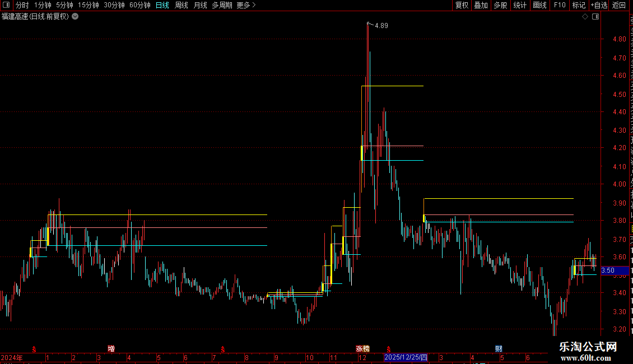
Task: Select the 30分钟 period
Action: click(x=114, y=5)
